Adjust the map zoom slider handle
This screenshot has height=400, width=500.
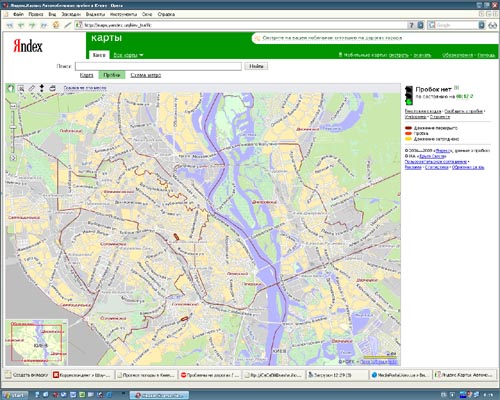(13, 127)
